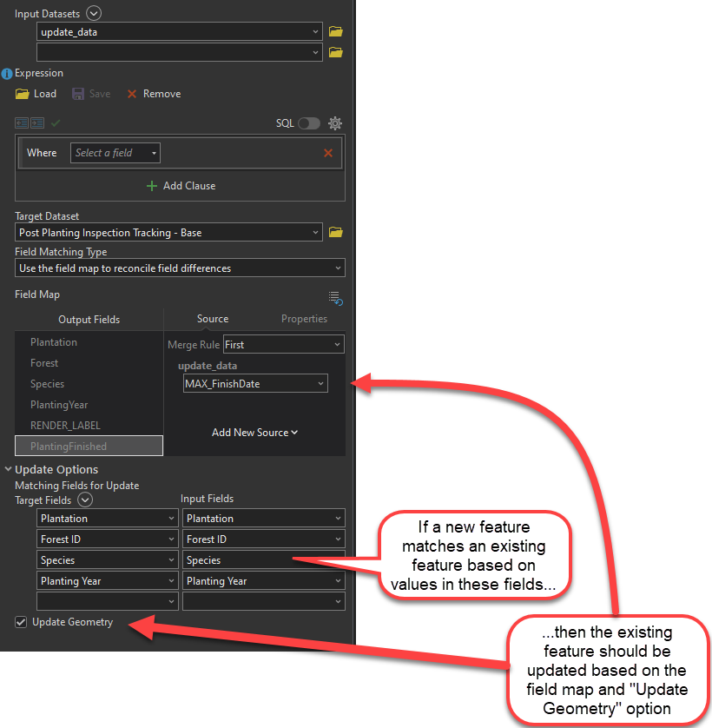Switch to the Properties tab
712x728 pixels.
coord(304,319)
